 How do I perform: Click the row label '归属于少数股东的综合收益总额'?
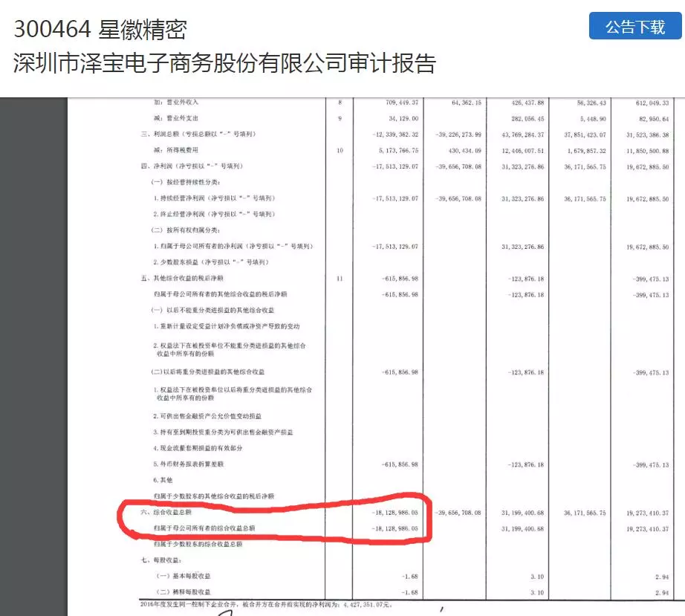click(x=198, y=545)
